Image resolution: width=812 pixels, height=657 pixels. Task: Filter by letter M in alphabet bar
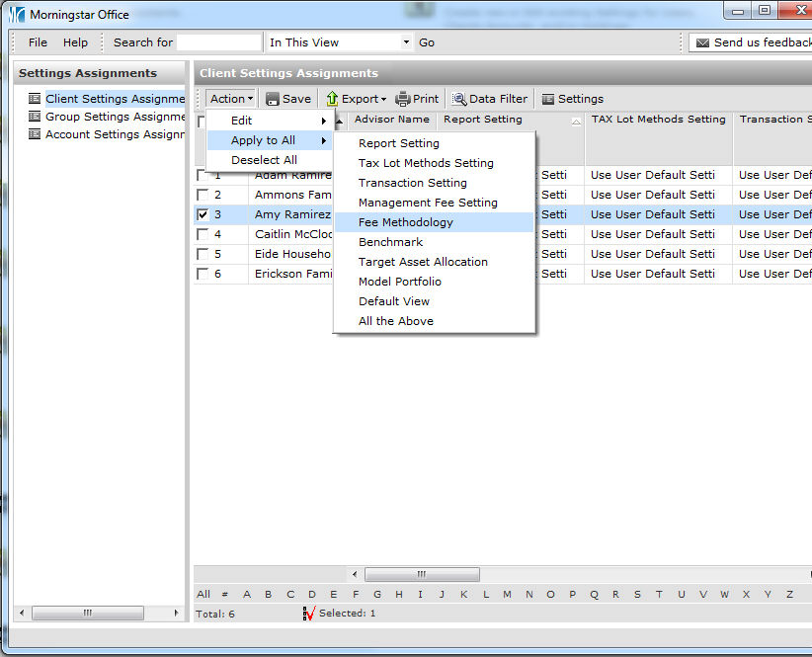(x=507, y=594)
